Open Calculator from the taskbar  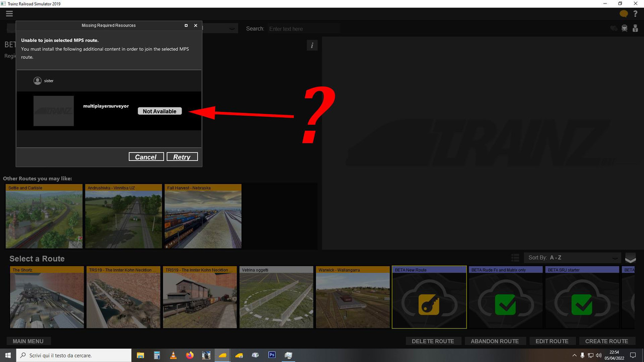pos(157,355)
